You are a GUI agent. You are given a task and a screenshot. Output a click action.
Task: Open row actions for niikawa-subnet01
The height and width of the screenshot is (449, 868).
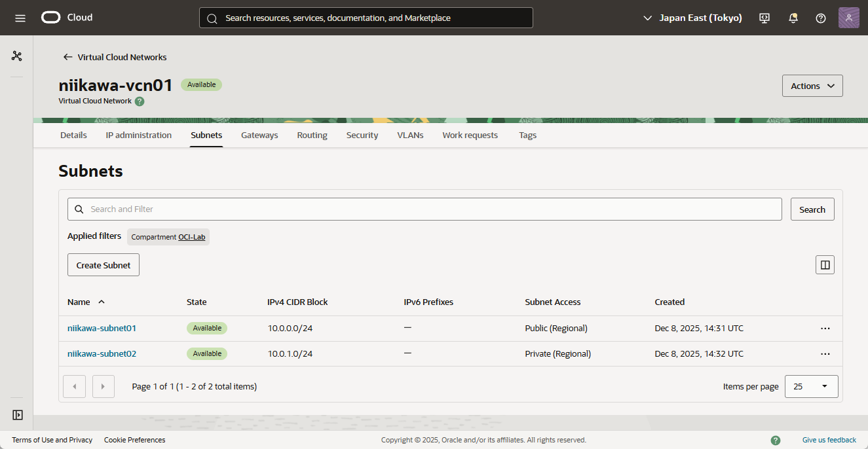[825, 329]
